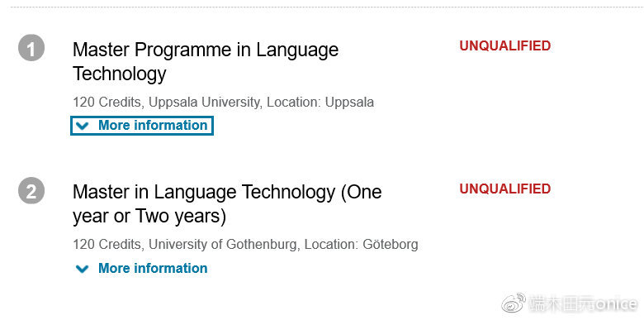The image size is (644, 320).
Task: Click the chevron icon beside first More information
Action: tap(83, 126)
